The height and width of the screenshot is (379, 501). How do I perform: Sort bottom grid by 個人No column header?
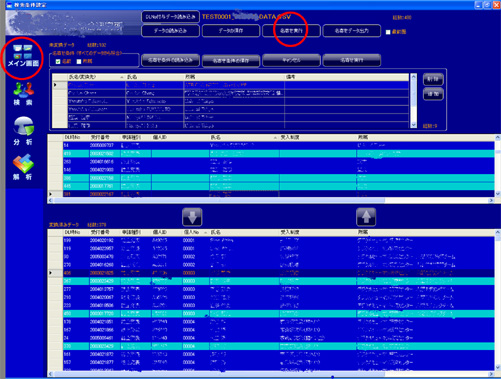pyautogui.click(x=195, y=232)
